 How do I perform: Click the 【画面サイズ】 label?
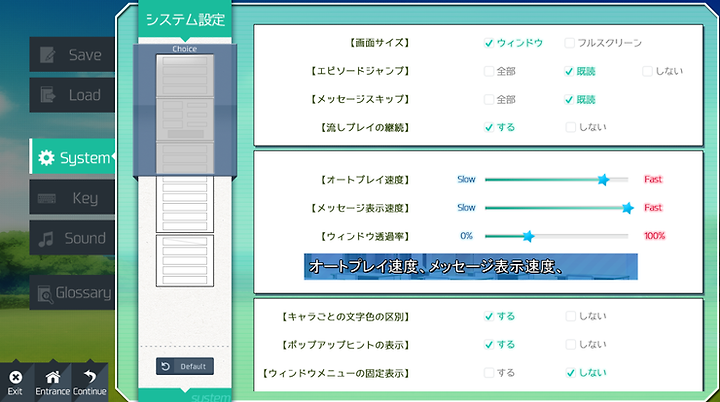(378, 43)
